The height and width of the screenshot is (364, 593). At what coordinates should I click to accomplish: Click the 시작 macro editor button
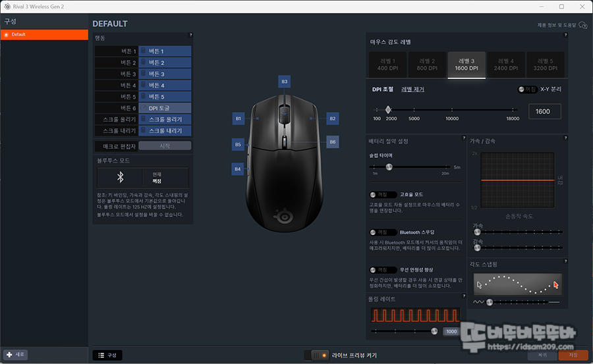165,146
